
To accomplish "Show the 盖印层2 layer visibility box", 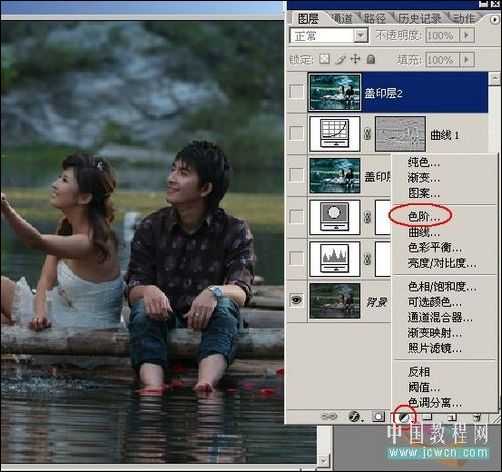I will (296, 91).
